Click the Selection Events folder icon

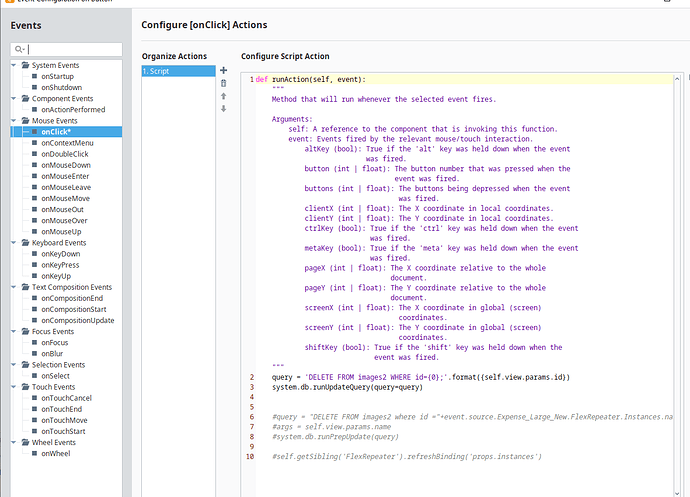pyautogui.click(x=26, y=364)
